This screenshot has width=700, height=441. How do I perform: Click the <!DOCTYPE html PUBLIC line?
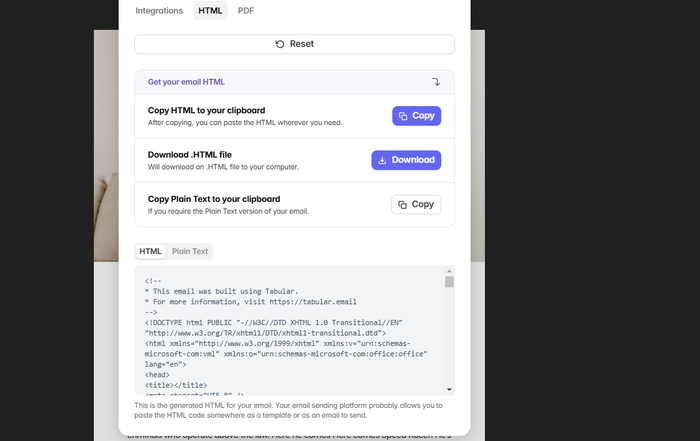tap(274, 323)
